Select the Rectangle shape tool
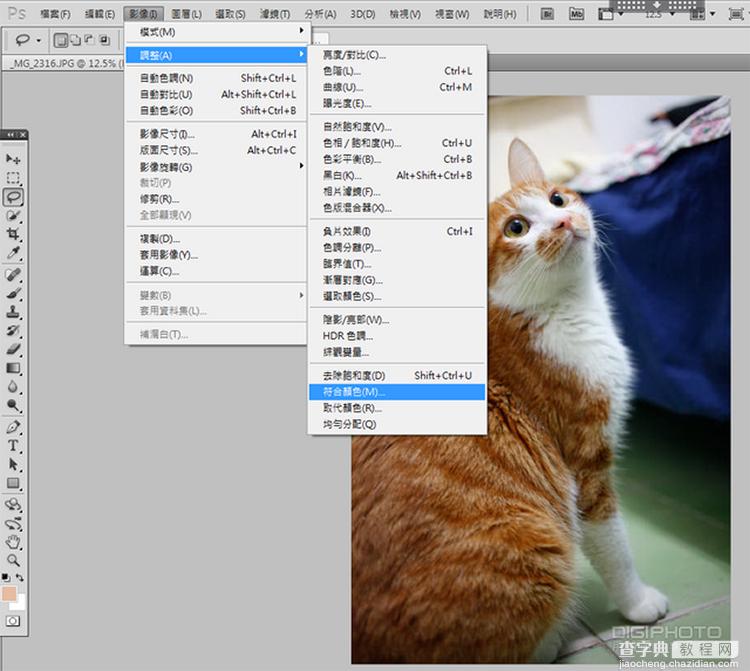The image size is (750, 671). (x=13, y=483)
